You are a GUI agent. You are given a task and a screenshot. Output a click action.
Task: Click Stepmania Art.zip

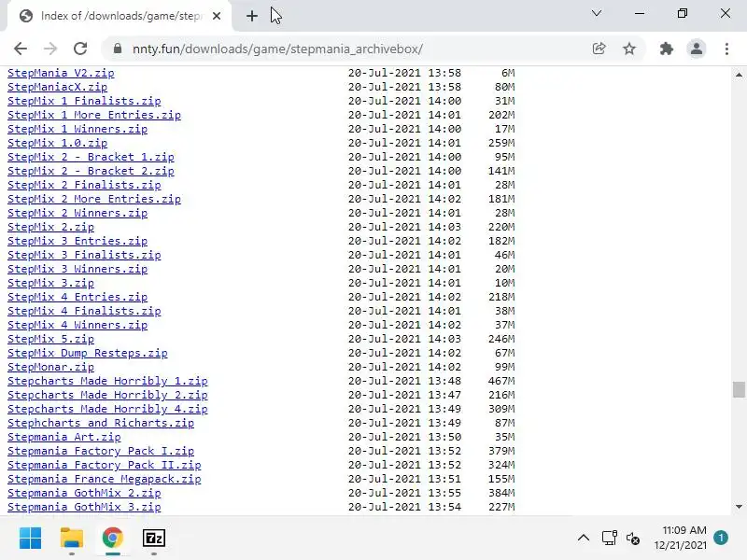pos(64,437)
